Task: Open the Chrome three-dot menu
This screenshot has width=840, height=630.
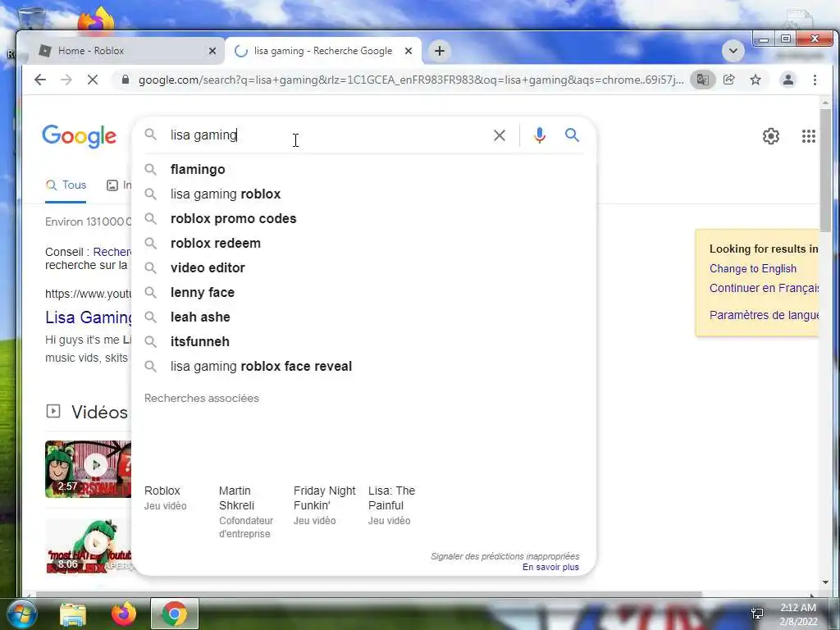Action: click(x=815, y=80)
